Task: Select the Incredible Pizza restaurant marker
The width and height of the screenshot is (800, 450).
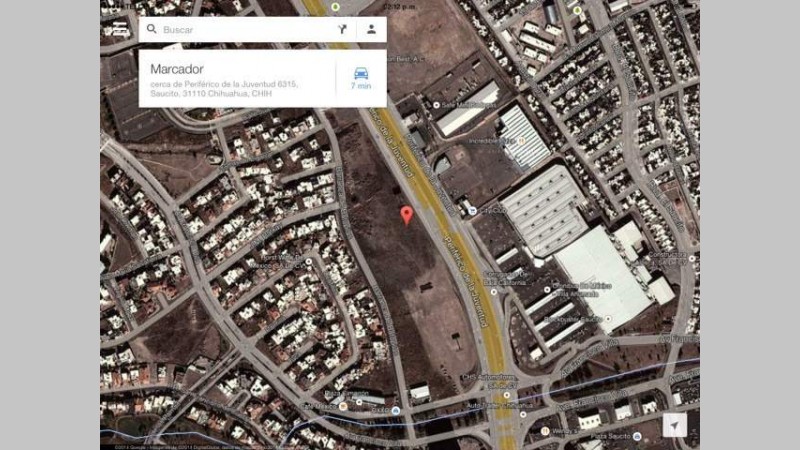Action: tap(521, 141)
